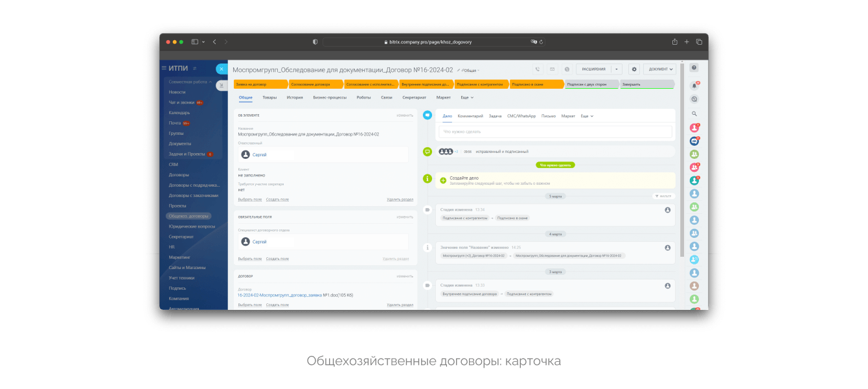Expand the Еще menu in the activity tabs
Screen dimensions: 868x389
587,115
